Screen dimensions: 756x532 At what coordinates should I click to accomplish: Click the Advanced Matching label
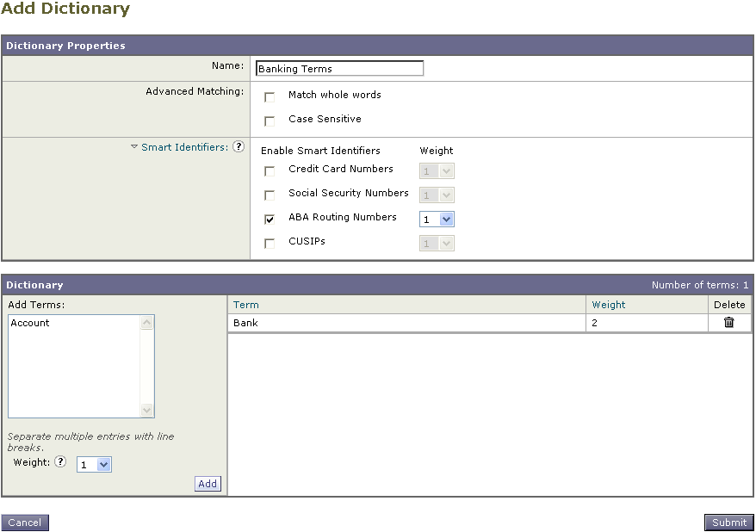(195, 91)
